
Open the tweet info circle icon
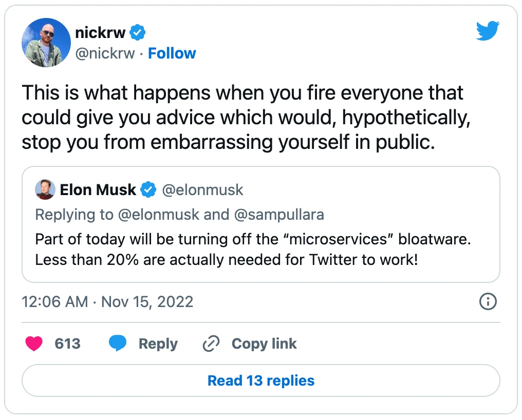(x=488, y=302)
